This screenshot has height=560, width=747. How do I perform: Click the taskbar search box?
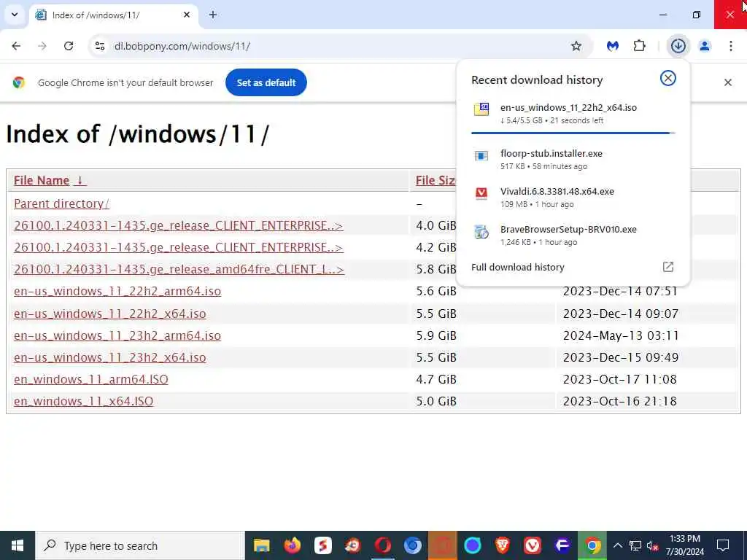click(x=140, y=545)
